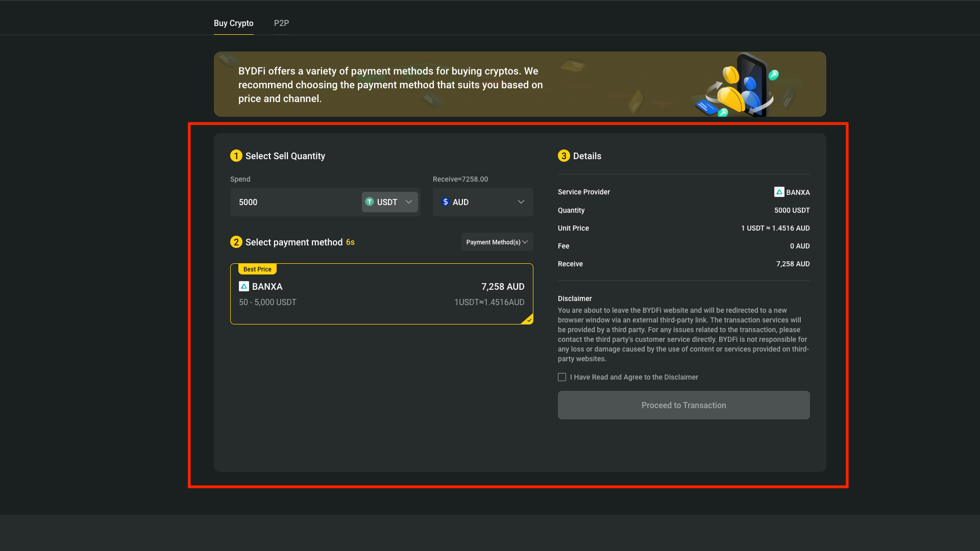This screenshot has width=980, height=551.
Task: Open the USDT currency dropdown
Action: pos(390,202)
